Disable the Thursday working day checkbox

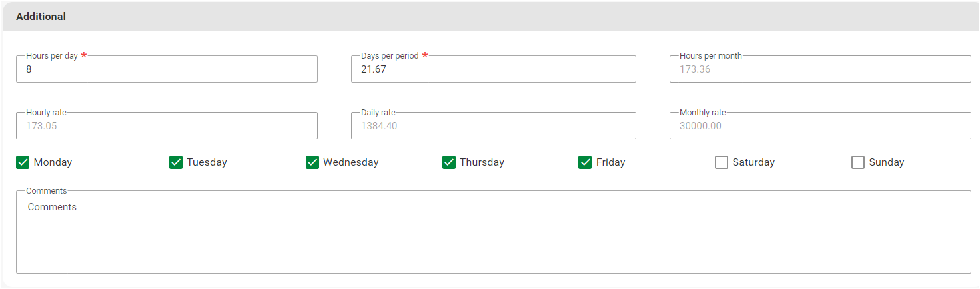[x=449, y=162]
